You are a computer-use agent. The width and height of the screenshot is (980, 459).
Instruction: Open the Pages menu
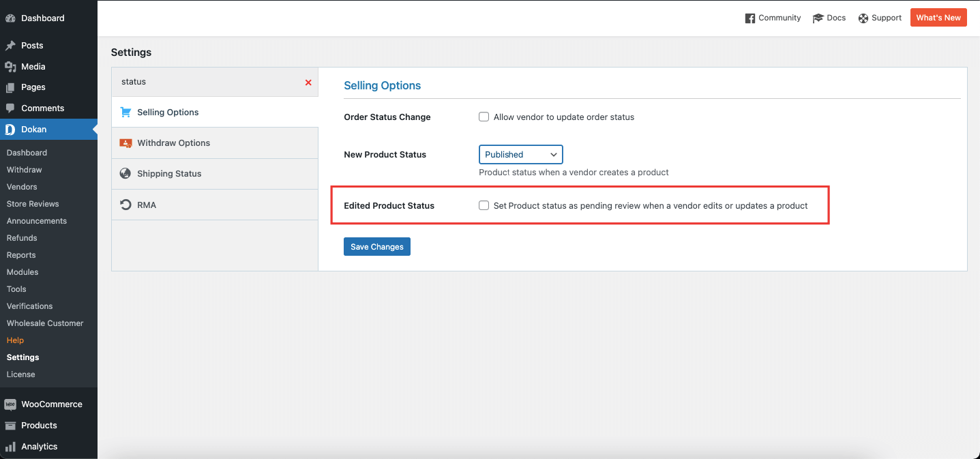coord(48,87)
